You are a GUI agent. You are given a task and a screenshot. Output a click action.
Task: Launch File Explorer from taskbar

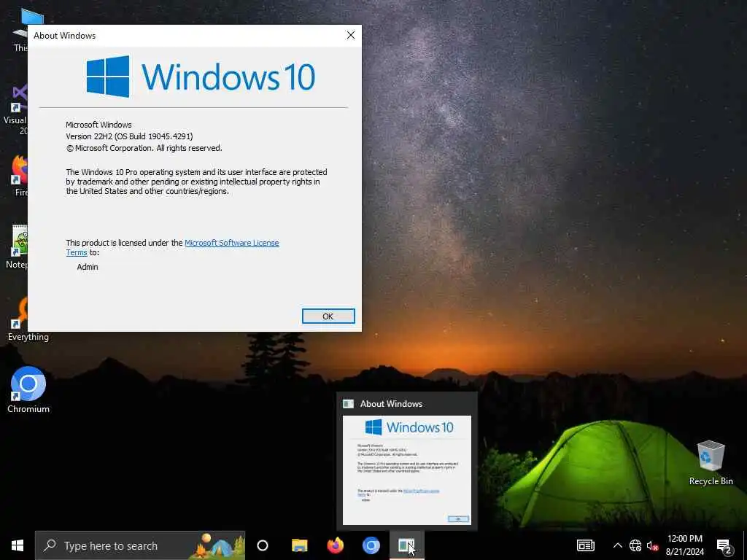(x=299, y=545)
